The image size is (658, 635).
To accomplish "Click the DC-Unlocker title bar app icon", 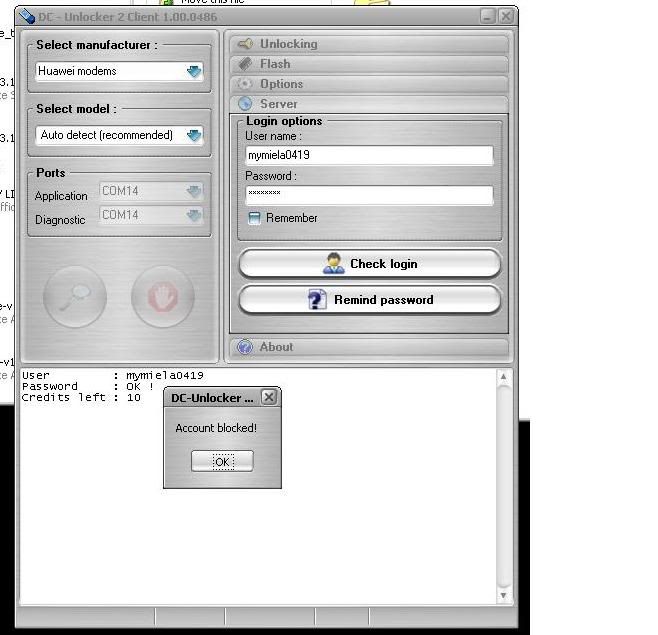I will pyautogui.click(x=27, y=16).
